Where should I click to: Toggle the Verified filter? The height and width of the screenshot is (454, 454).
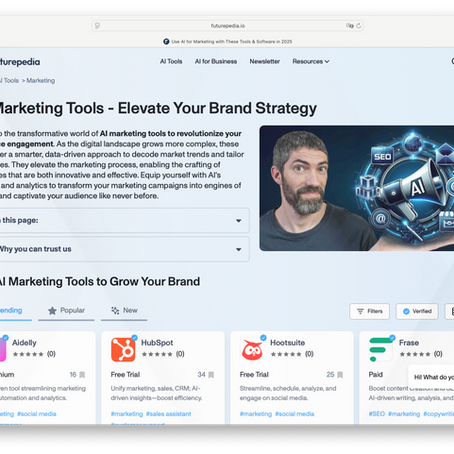(x=417, y=311)
